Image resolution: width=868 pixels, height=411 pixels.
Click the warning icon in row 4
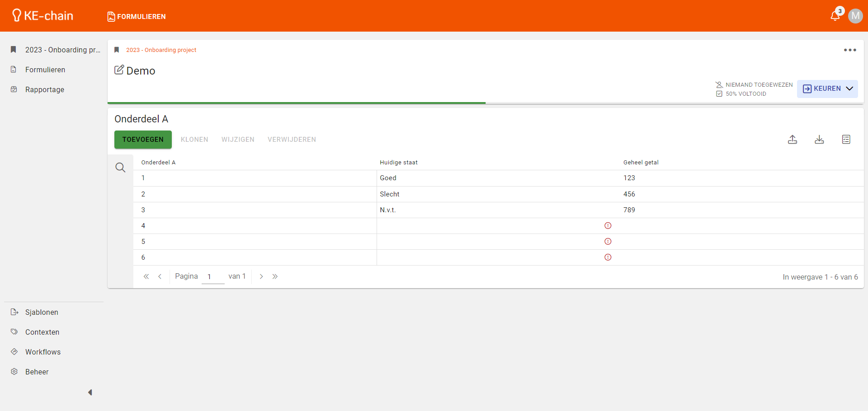click(608, 226)
